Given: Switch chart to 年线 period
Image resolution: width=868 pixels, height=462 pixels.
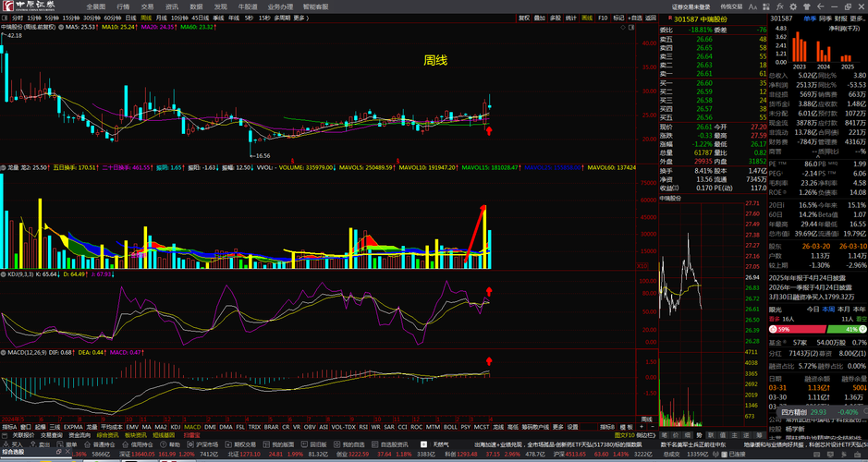Looking at the screenshot, I should (x=235, y=18).
